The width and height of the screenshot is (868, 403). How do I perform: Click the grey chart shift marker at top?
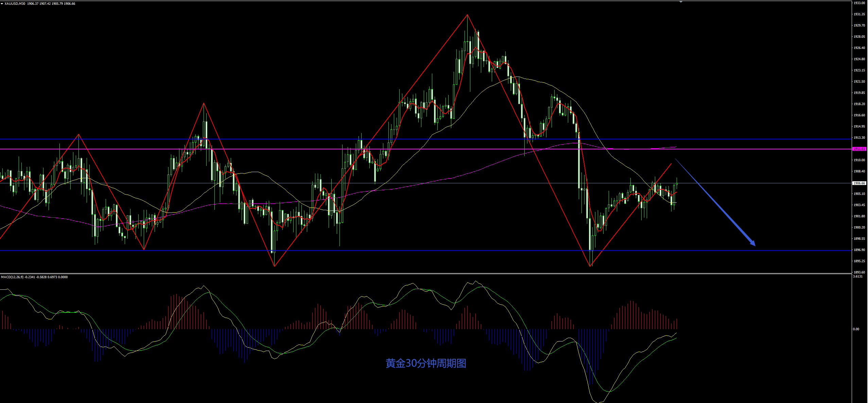681,2
